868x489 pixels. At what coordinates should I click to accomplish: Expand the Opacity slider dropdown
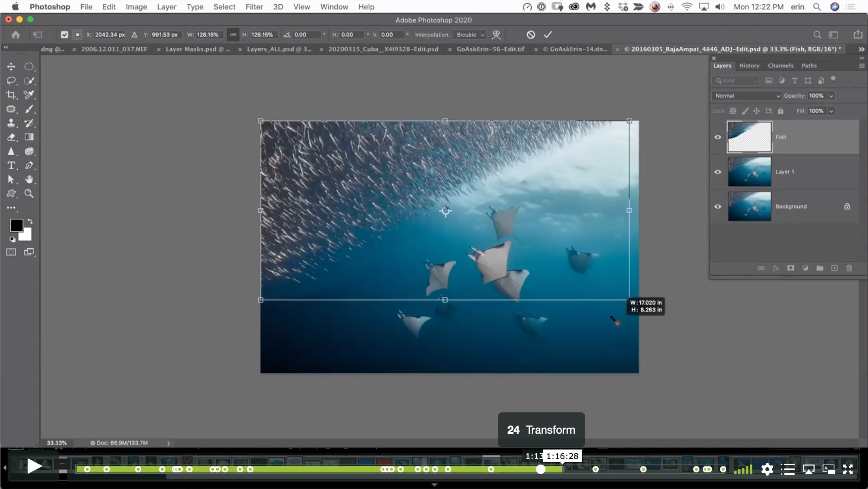(831, 96)
